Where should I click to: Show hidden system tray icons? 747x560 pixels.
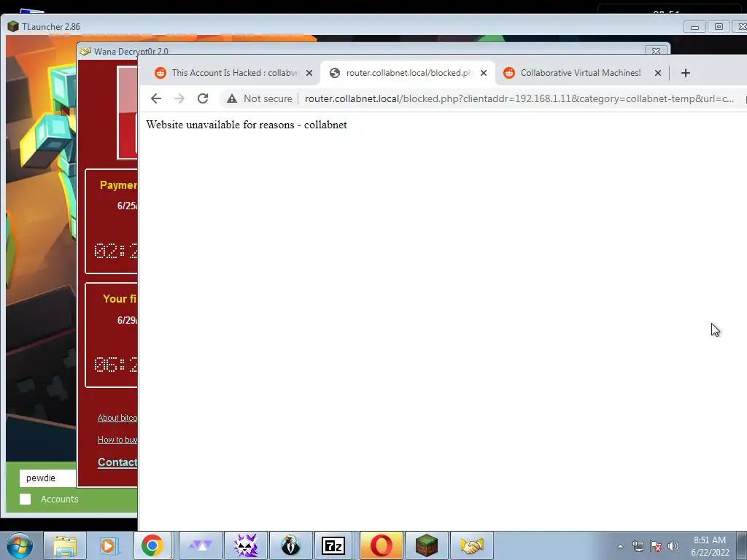[x=620, y=546]
